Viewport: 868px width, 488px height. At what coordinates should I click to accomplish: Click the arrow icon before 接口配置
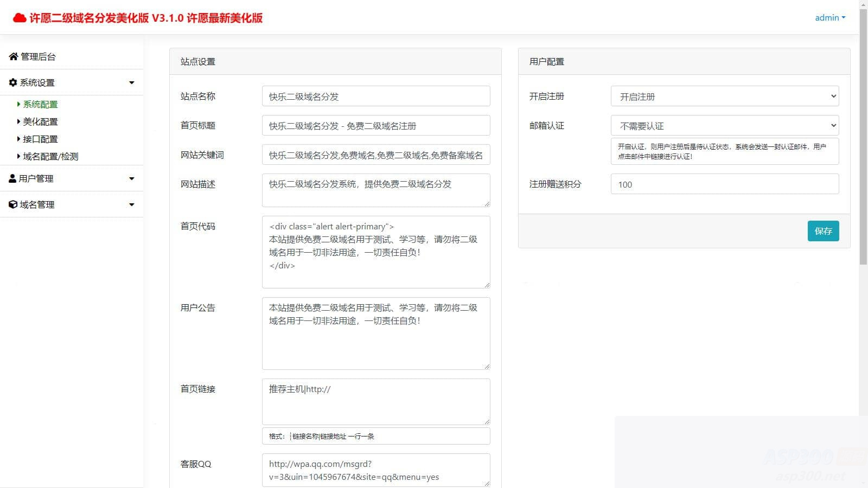(19, 138)
